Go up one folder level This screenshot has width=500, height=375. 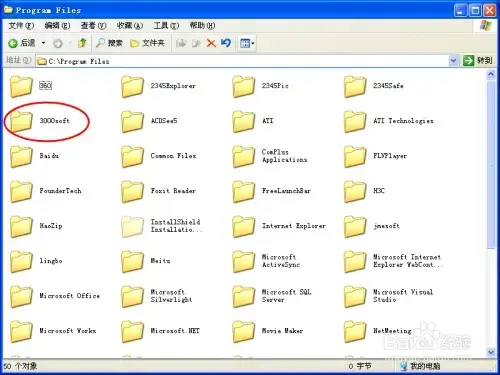(x=82, y=43)
